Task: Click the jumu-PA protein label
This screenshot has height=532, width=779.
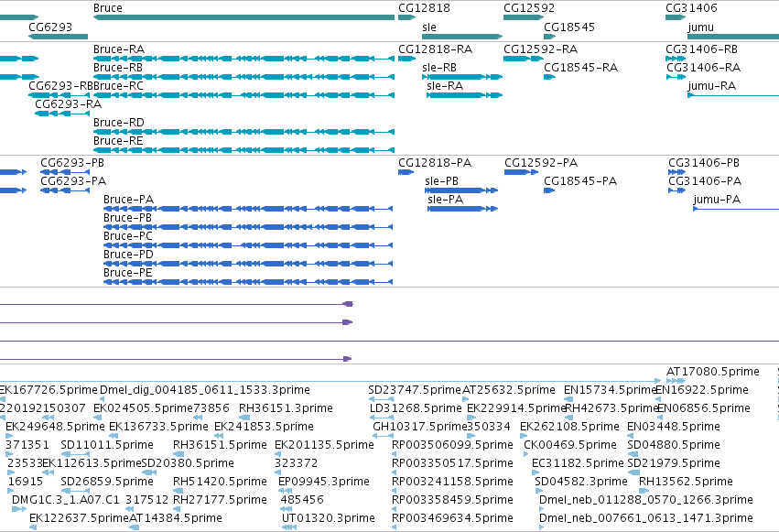Action: point(717,200)
